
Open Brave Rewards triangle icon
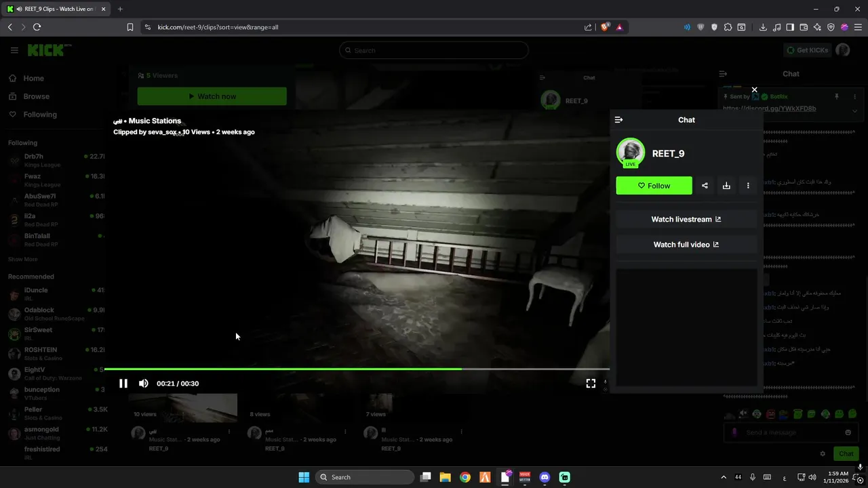619,27
